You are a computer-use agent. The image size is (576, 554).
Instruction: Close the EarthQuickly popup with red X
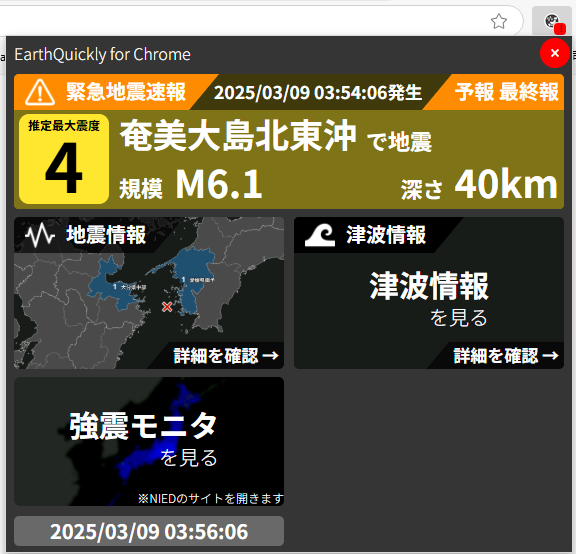555,53
